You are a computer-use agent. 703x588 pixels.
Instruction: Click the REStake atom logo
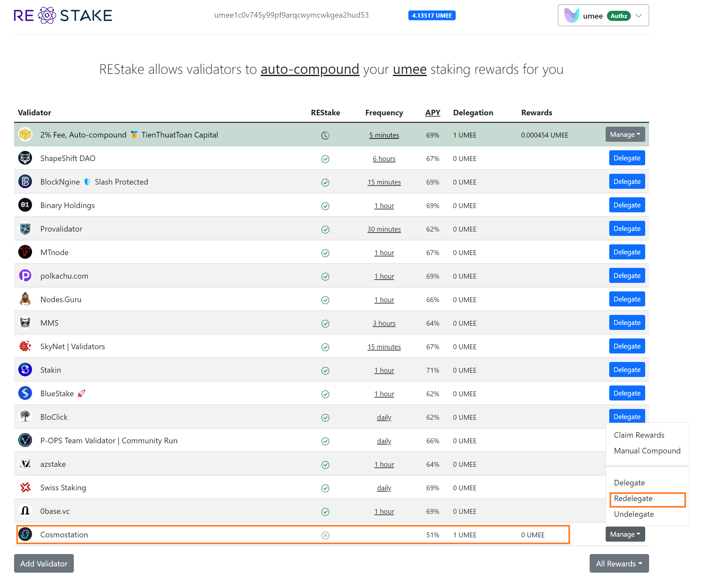(x=47, y=15)
